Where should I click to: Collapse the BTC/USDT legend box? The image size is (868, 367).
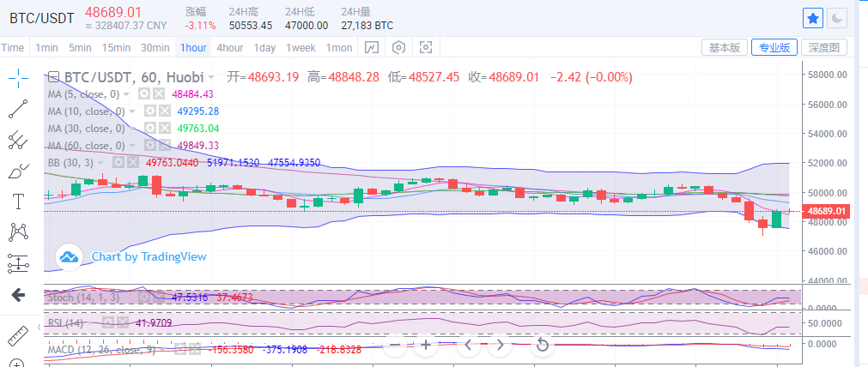(53, 77)
